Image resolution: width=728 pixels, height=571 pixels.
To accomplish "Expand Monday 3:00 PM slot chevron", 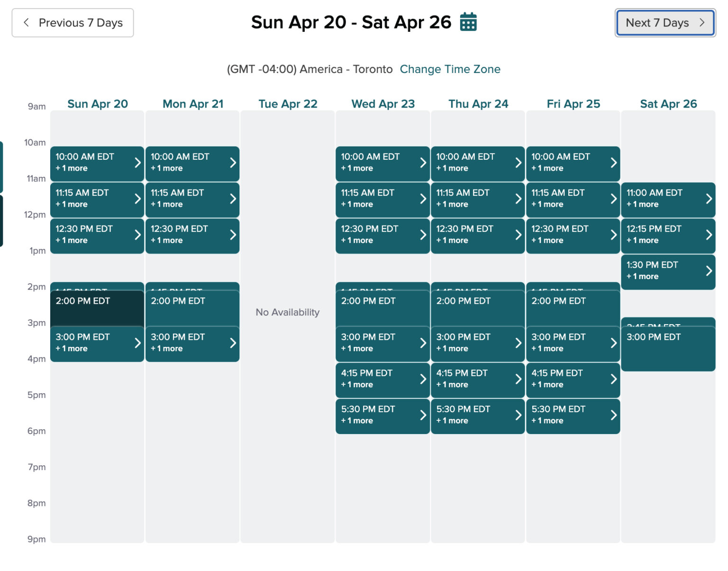I will point(233,343).
